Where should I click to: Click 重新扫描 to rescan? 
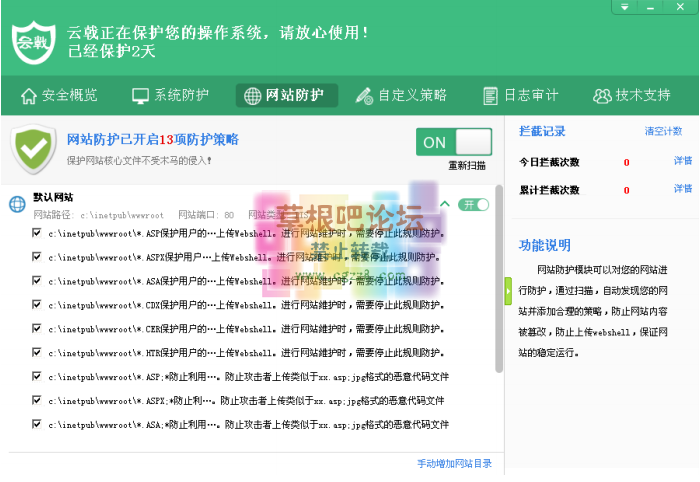pos(467,166)
